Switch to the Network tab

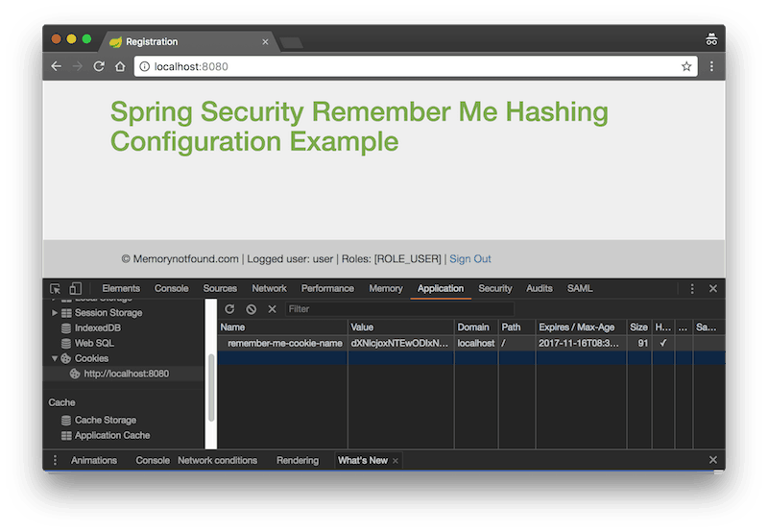point(269,288)
